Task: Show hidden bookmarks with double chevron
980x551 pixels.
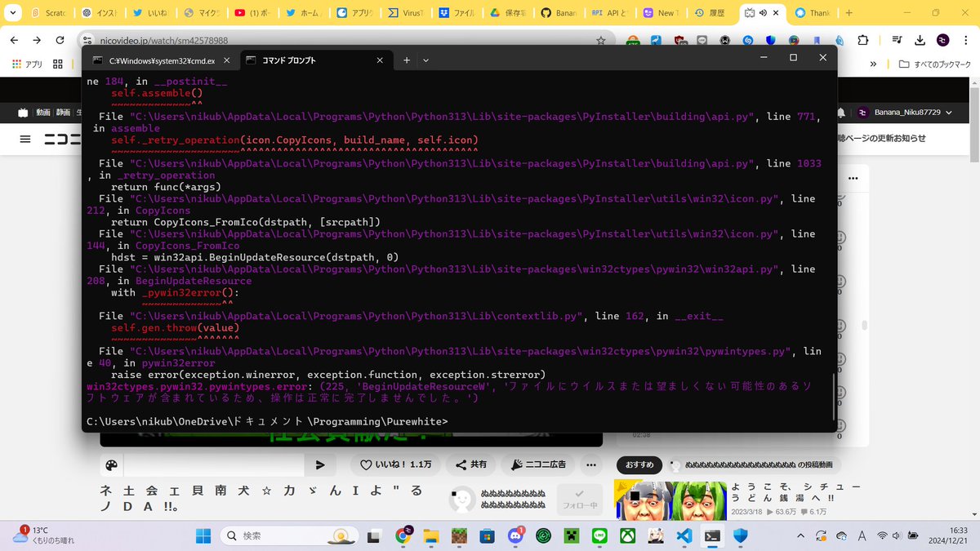Action: pos(874,64)
